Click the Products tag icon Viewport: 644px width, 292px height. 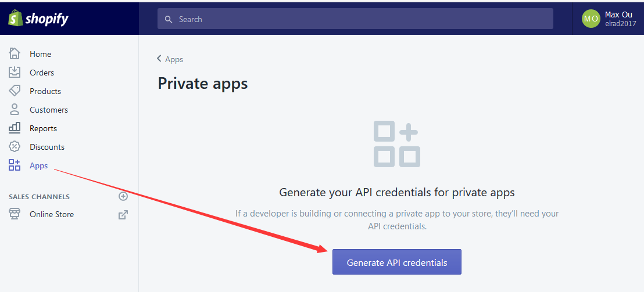pos(15,91)
